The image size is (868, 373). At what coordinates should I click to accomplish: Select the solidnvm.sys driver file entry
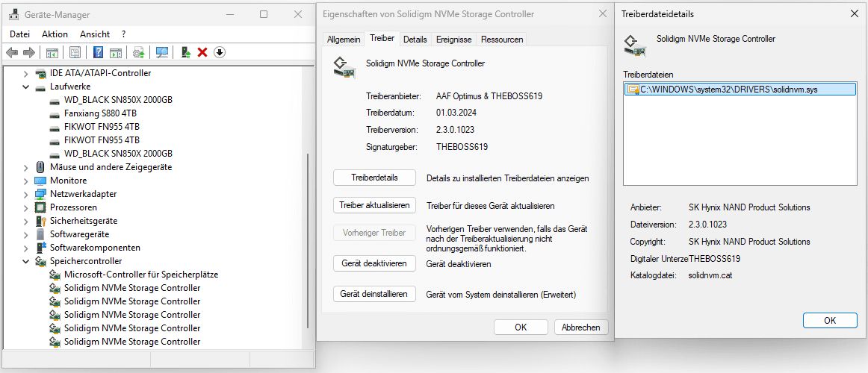740,90
